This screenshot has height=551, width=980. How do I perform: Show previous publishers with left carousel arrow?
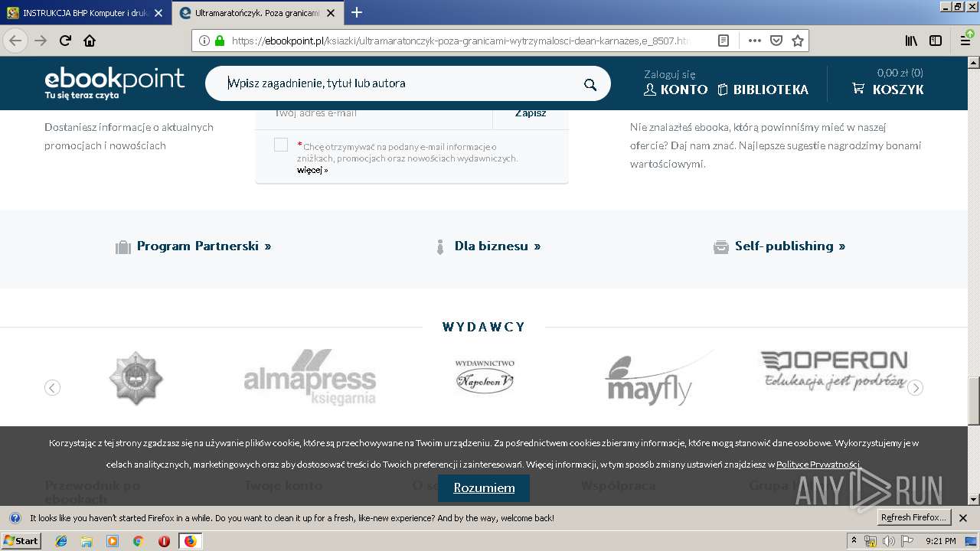coord(52,388)
